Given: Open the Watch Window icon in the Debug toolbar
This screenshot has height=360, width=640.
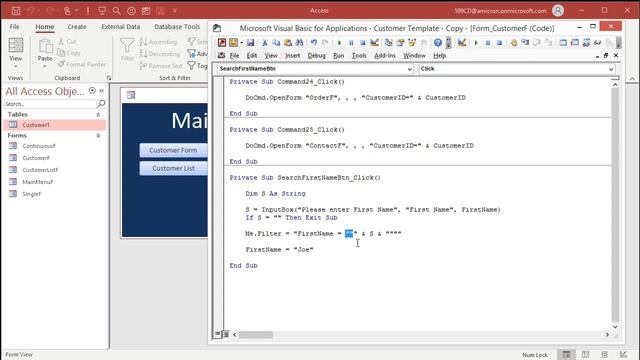Looking at the screenshot, I should click(x=586, y=42).
